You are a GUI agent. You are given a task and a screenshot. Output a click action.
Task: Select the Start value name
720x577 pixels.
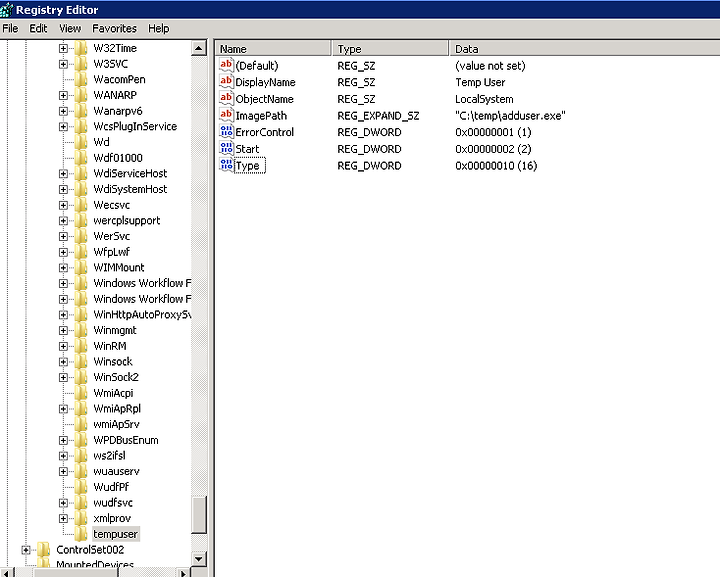[247, 149]
